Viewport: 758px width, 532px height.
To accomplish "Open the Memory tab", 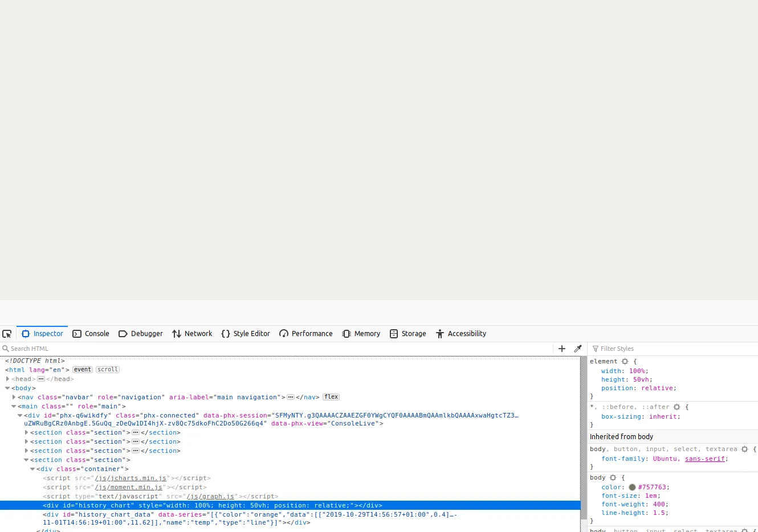I will click(361, 334).
